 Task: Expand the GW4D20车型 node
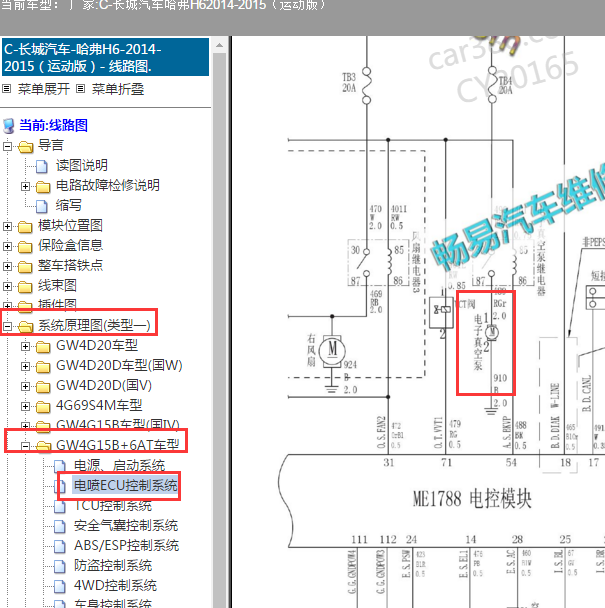25,346
